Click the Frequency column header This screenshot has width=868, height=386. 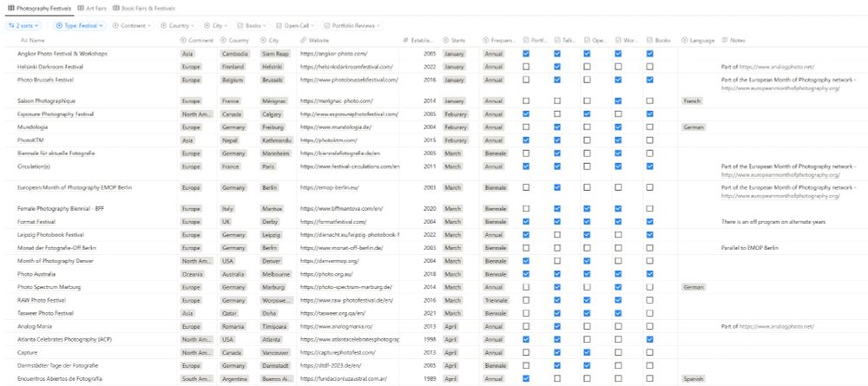499,41
